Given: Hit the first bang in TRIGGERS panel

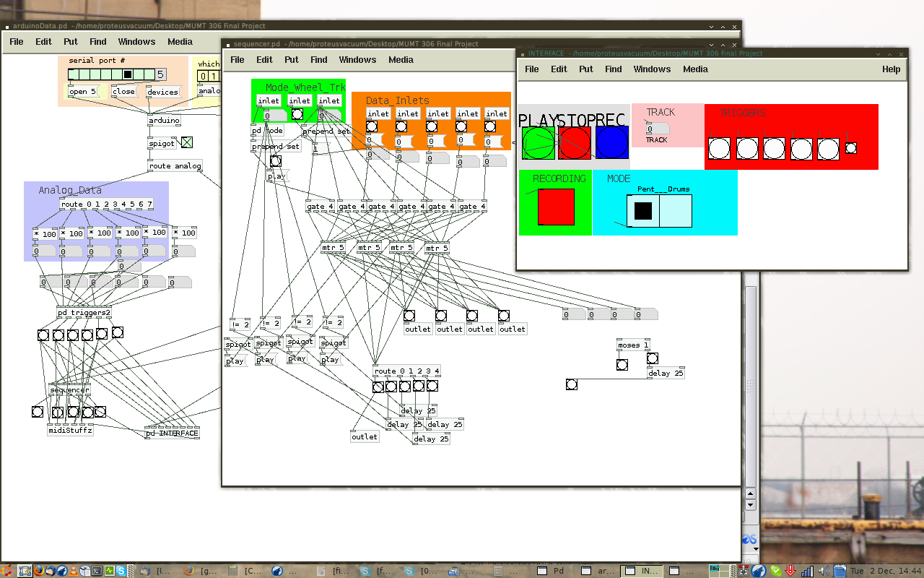Looking at the screenshot, I should click(719, 148).
